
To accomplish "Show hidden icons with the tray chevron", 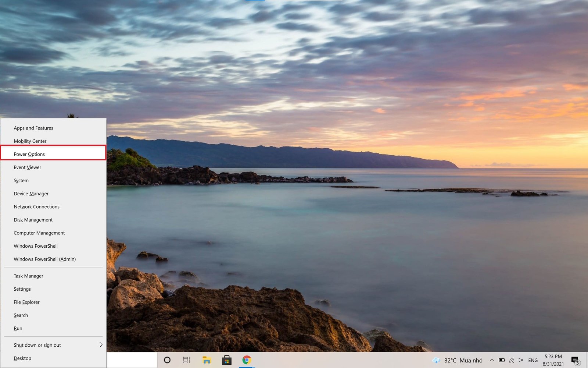I will (x=491, y=360).
